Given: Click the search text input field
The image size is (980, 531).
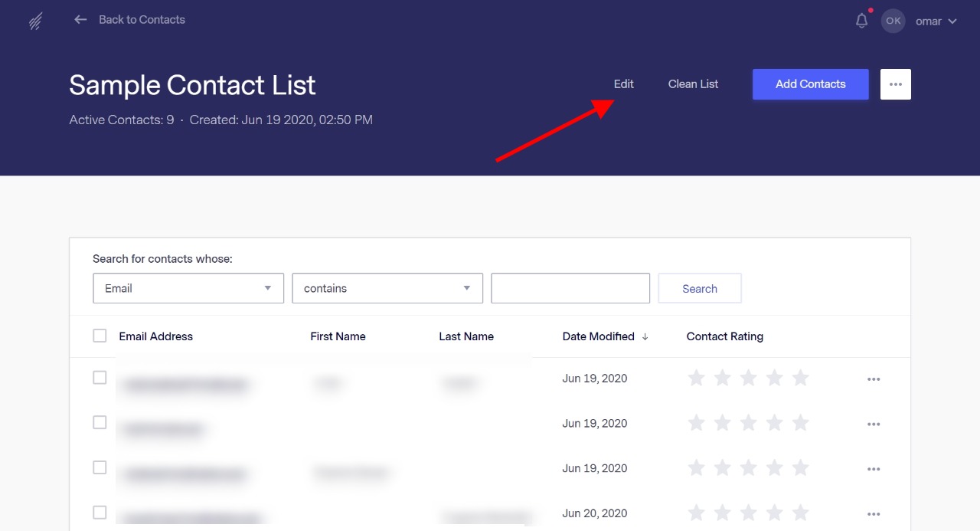Looking at the screenshot, I should tap(570, 288).
